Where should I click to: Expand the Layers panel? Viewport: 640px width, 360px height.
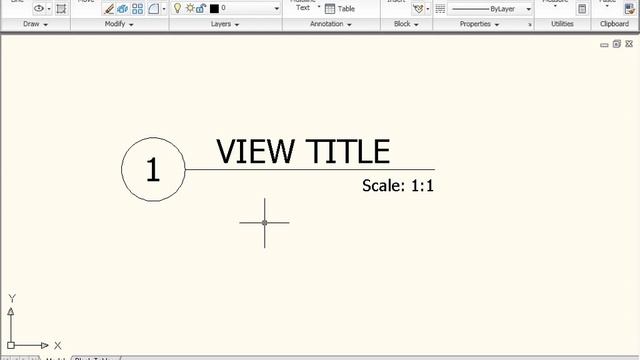click(225, 24)
